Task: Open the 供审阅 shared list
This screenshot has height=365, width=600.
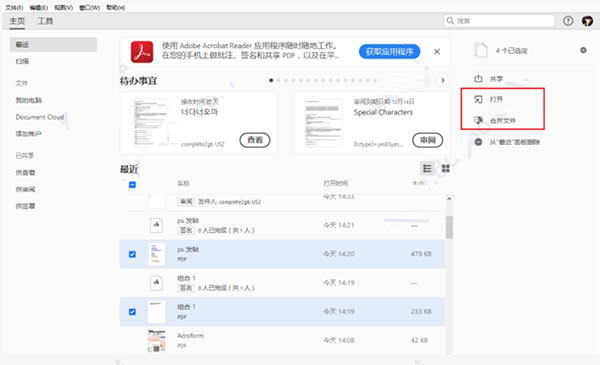Action: click(25, 189)
